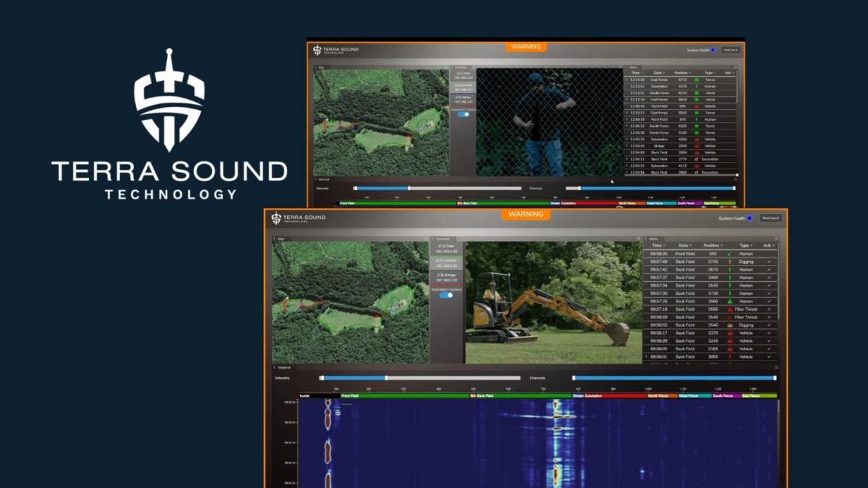Image resolution: width=868 pixels, height=488 pixels.
Task: Toggle Autoselect Camera in the back window
Action: tap(464, 114)
